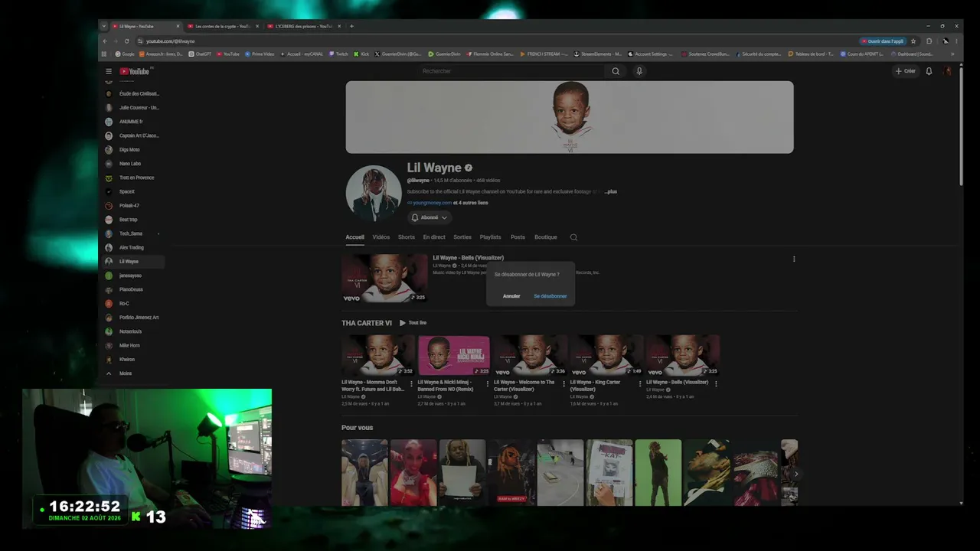This screenshot has height=551, width=980.
Task: Open YouTube notifications bell
Action: (x=929, y=71)
